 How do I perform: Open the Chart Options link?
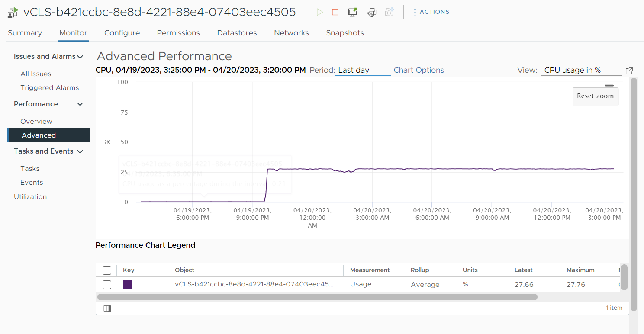click(419, 70)
